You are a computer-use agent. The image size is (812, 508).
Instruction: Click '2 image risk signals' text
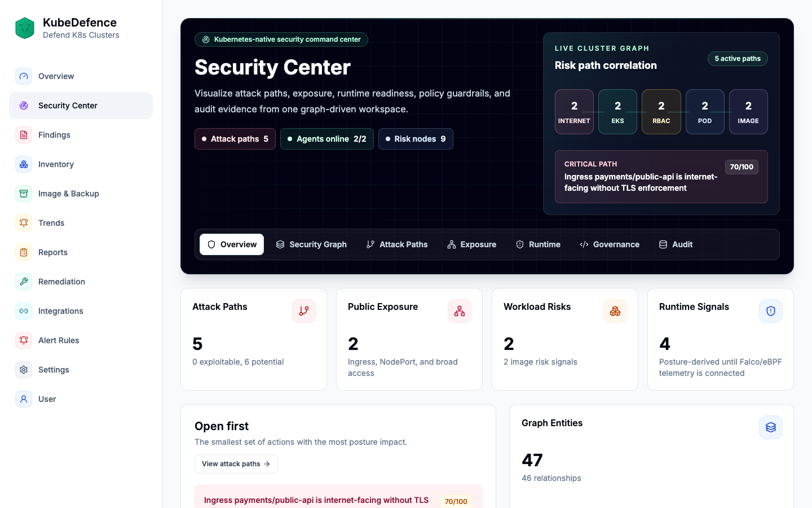point(540,362)
